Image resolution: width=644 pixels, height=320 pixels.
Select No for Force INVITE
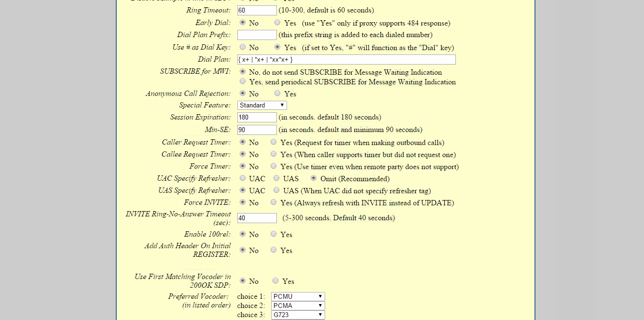pos(242,202)
